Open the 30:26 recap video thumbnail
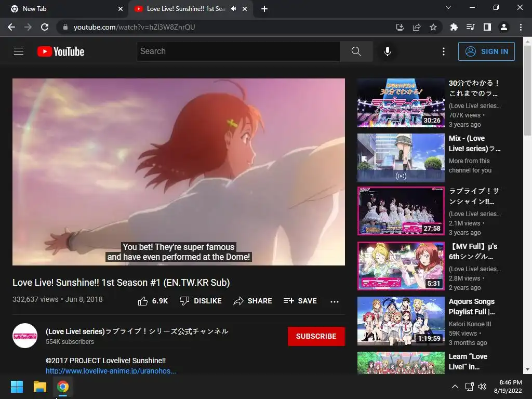 coord(401,103)
